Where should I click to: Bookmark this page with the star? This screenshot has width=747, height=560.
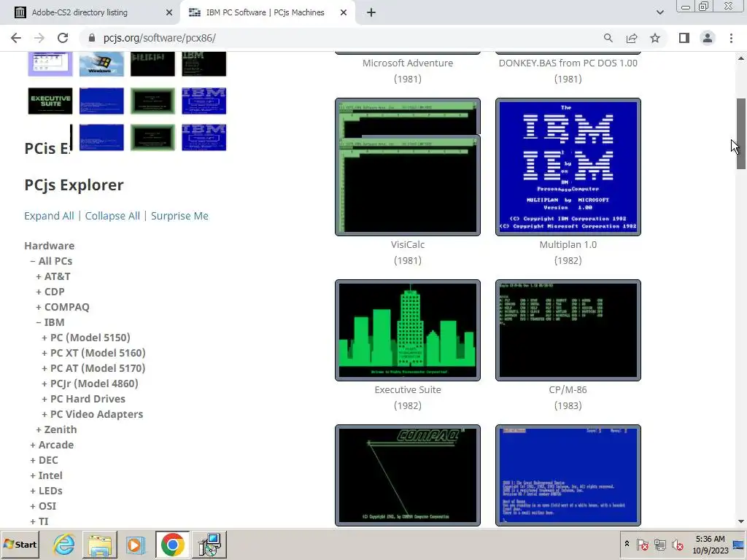click(655, 38)
